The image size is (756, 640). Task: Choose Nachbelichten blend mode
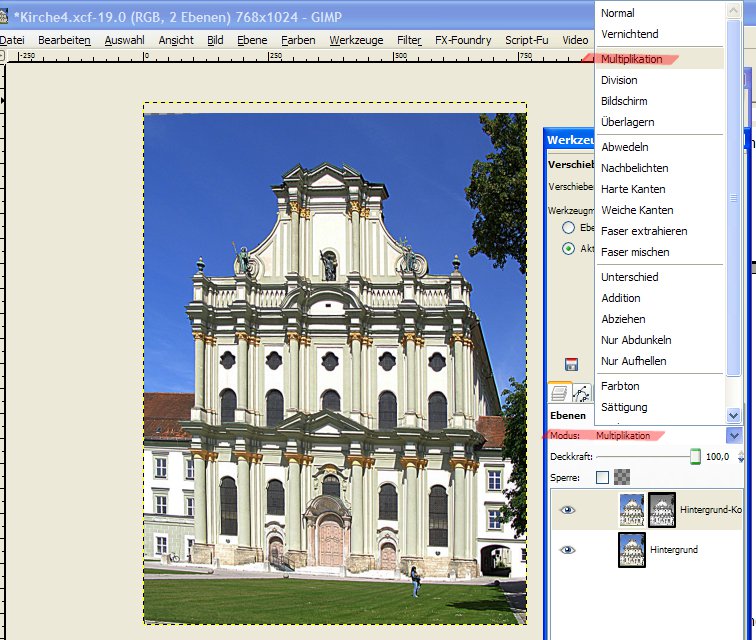point(634,168)
